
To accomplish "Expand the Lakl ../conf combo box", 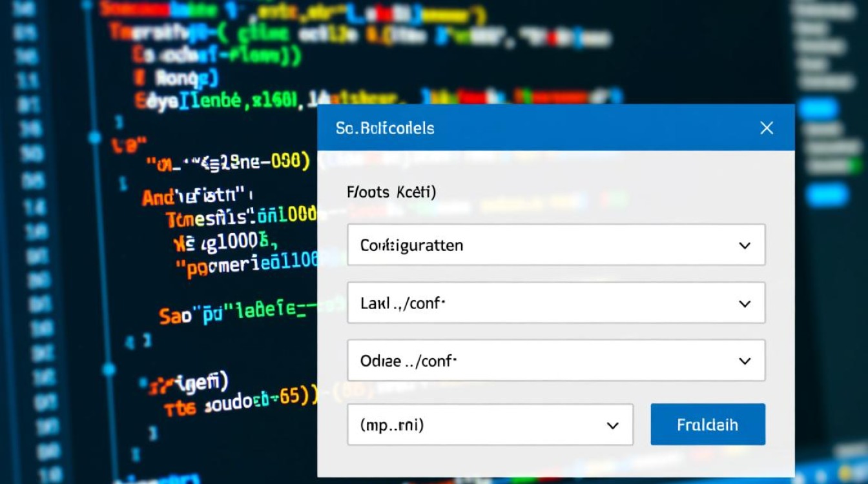I will (x=542, y=303).
